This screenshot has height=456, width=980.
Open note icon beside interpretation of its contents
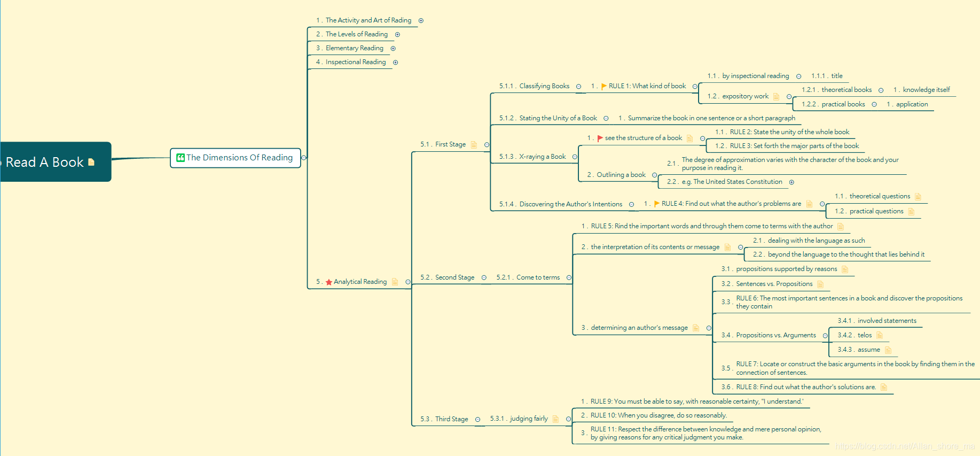tap(727, 247)
